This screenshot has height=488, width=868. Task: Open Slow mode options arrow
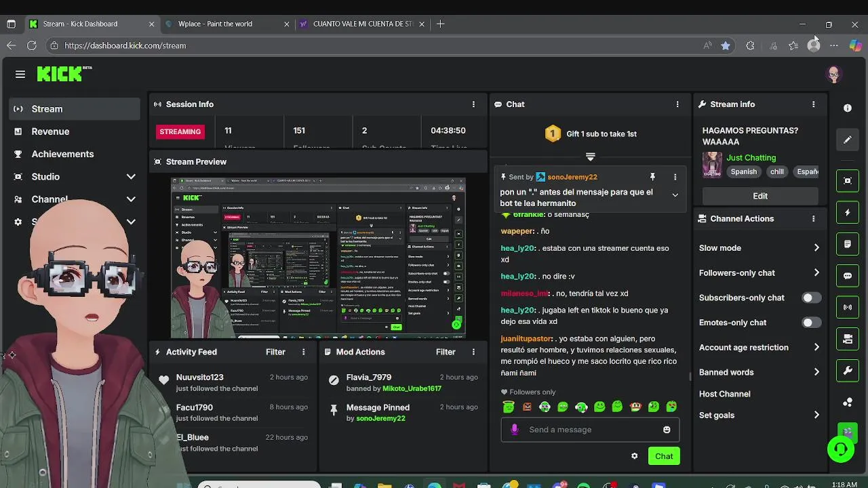(816, 248)
